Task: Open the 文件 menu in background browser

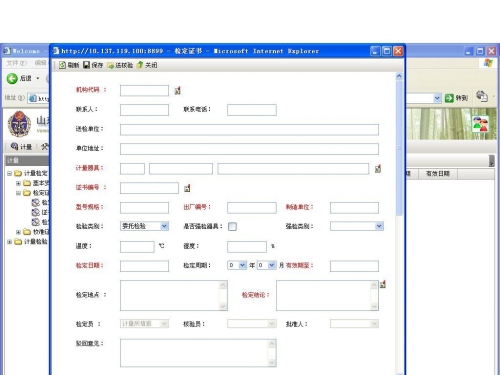Action: [16, 63]
